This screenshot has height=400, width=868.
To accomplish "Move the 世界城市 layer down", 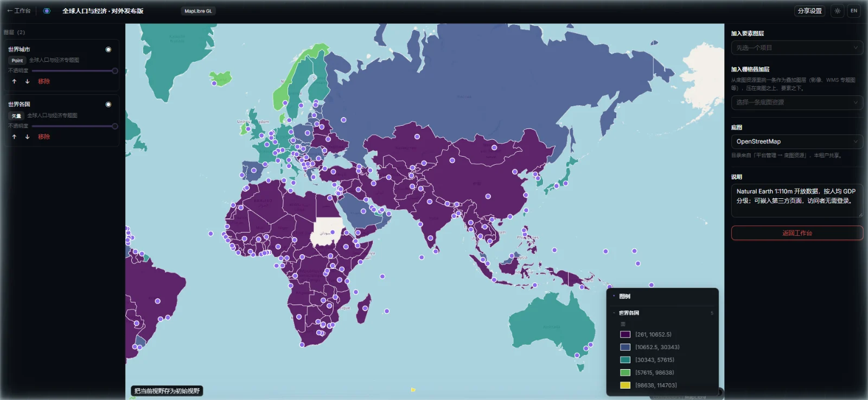I will click(27, 81).
